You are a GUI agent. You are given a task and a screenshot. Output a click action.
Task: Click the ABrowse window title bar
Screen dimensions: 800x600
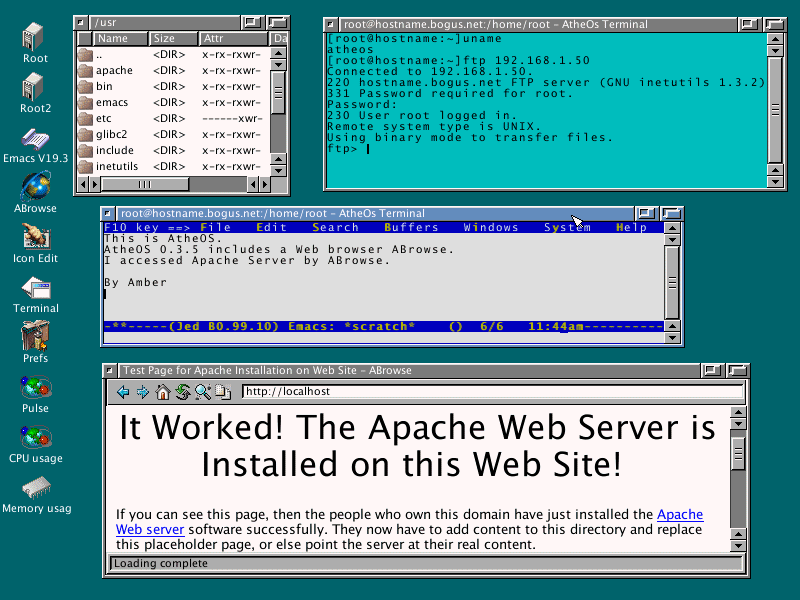tap(410, 370)
